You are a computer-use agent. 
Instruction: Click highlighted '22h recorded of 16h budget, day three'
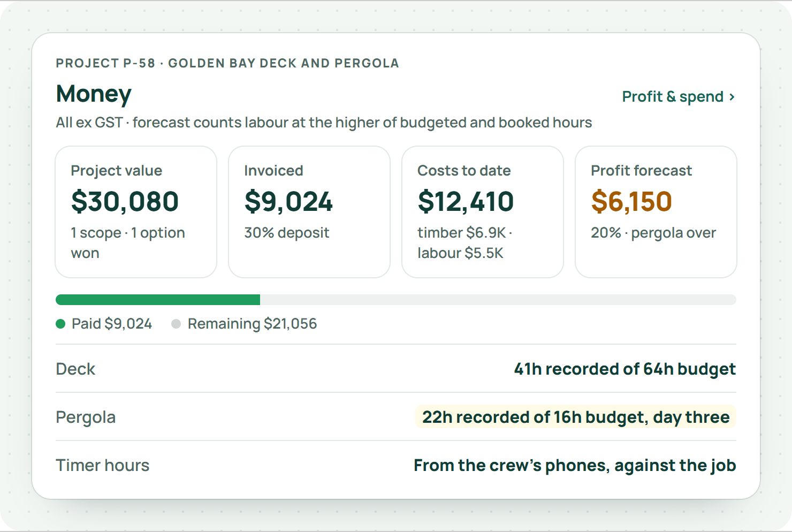[576, 417]
